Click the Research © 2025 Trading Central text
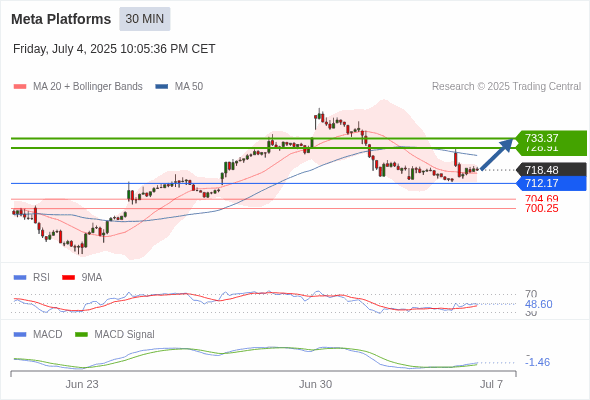 click(506, 87)
